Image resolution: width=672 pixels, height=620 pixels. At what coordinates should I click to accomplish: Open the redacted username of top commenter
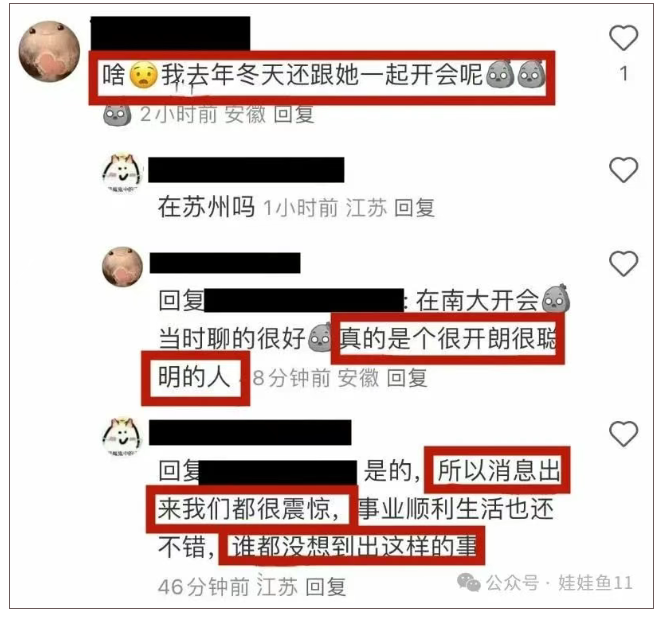(171, 33)
